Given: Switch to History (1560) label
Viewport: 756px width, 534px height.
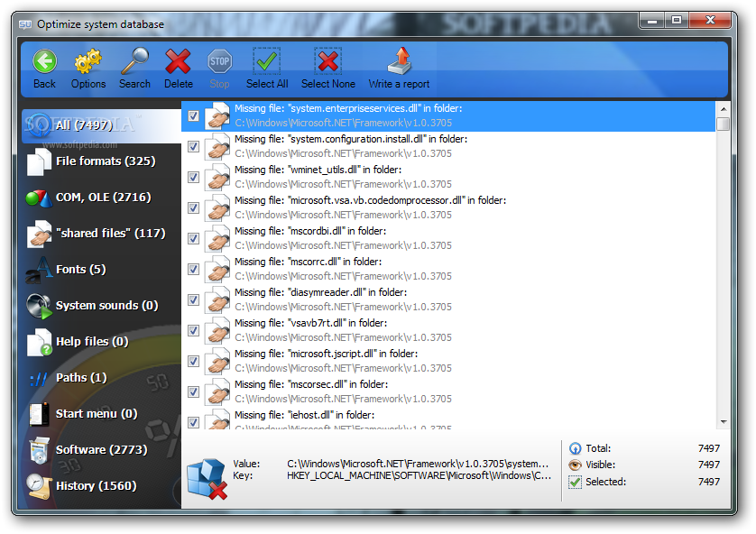Looking at the screenshot, I should pyautogui.click(x=96, y=486).
